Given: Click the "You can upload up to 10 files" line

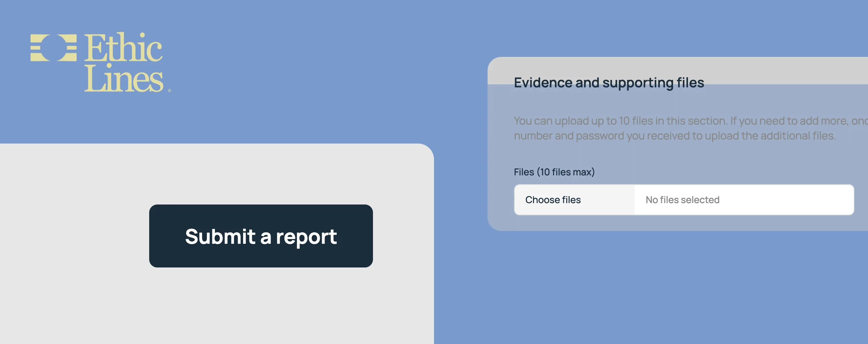Looking at the screenshot, I should pyautogui.click(x=691, y=121).
